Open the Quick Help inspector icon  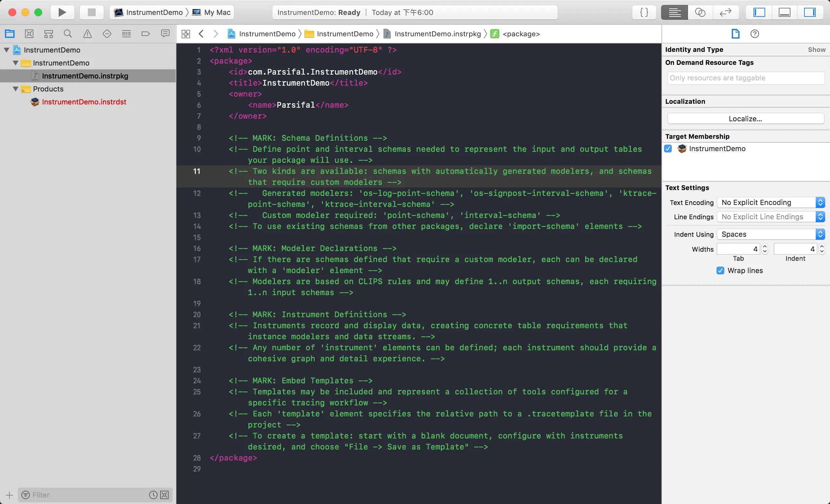coord(754,34)
